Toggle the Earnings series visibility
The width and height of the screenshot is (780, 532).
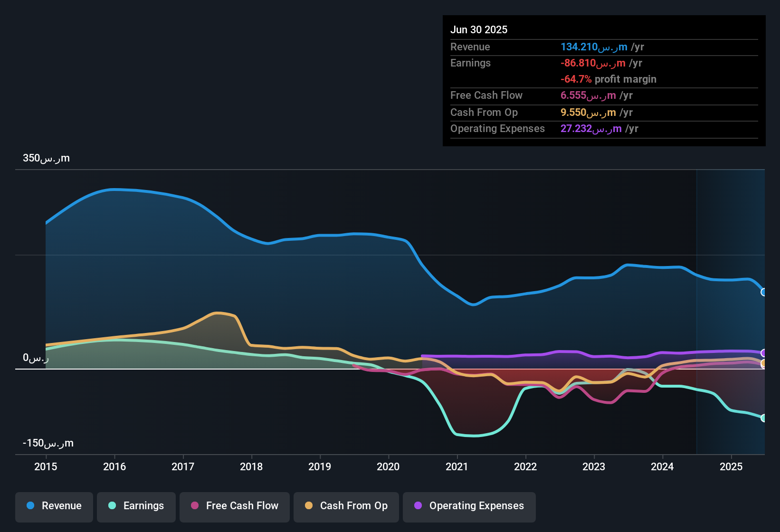point(136,506)
